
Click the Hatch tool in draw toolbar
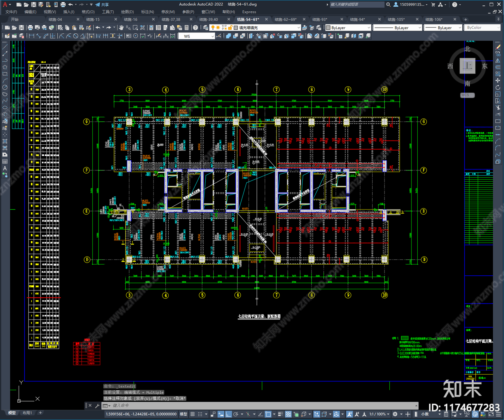coord(5,141)
